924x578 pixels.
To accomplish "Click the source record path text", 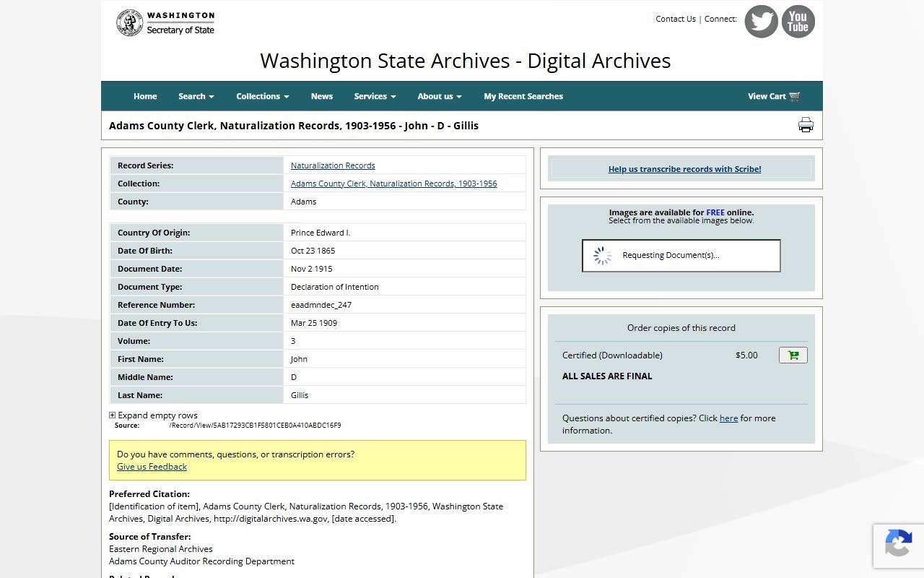I will [x=255, y=426].
